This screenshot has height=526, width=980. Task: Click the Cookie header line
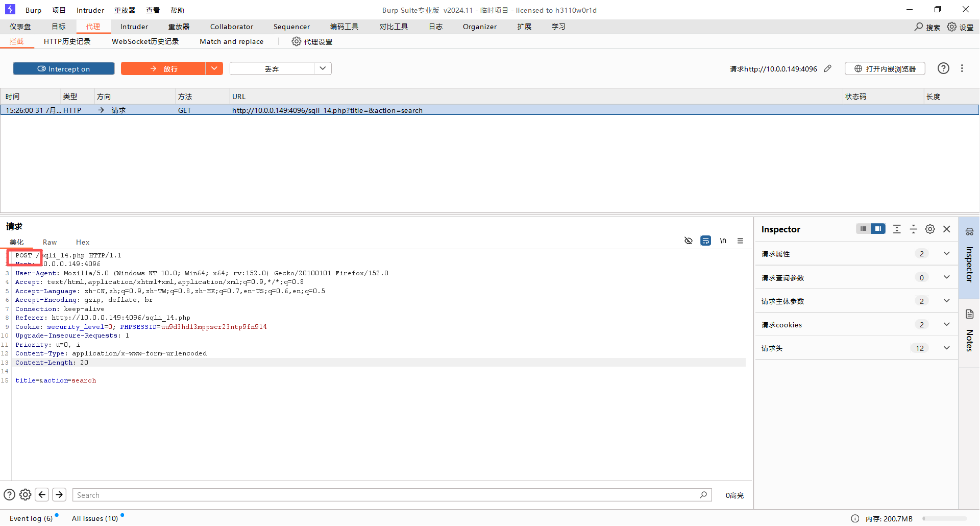tap(141, 327)
